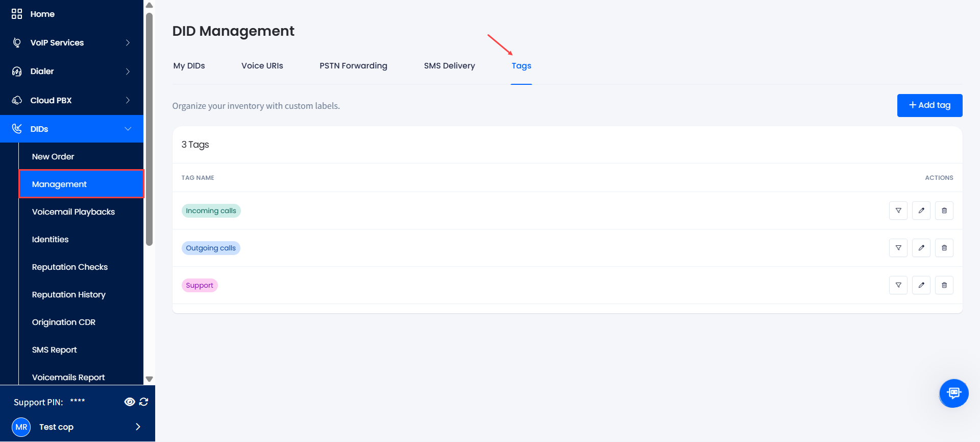Edit the Support tag
The height and width of the screenshot is (442, 980).
point(921,285)
